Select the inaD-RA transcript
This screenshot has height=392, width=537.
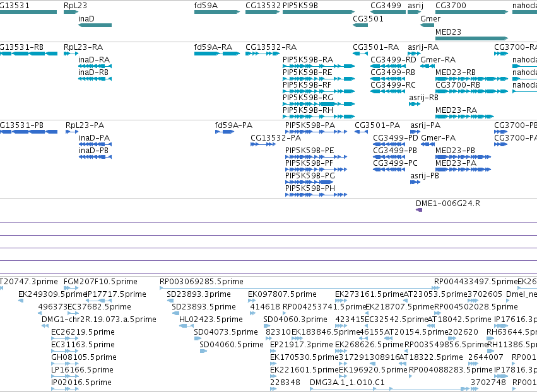95,66
